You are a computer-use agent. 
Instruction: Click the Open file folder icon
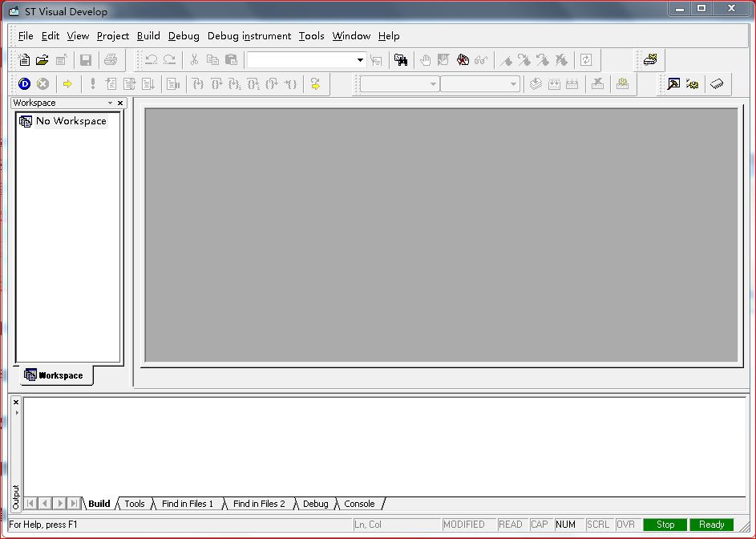coord(42,60)
